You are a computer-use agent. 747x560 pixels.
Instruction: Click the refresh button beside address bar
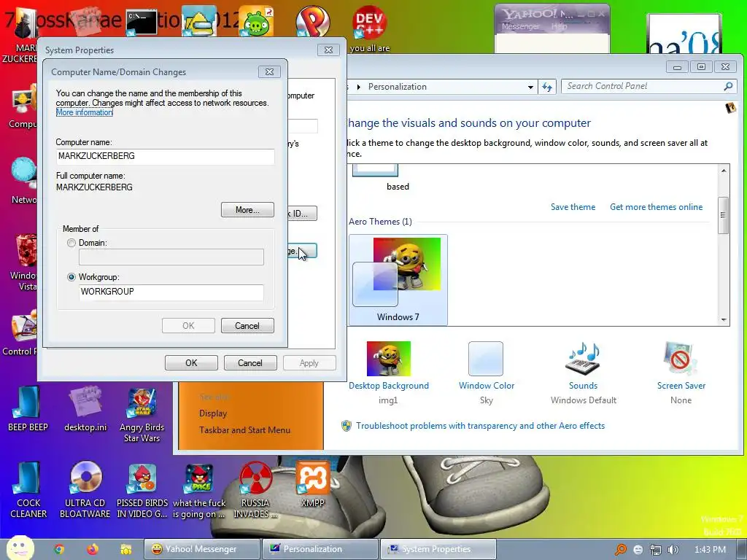coord(547,87)
